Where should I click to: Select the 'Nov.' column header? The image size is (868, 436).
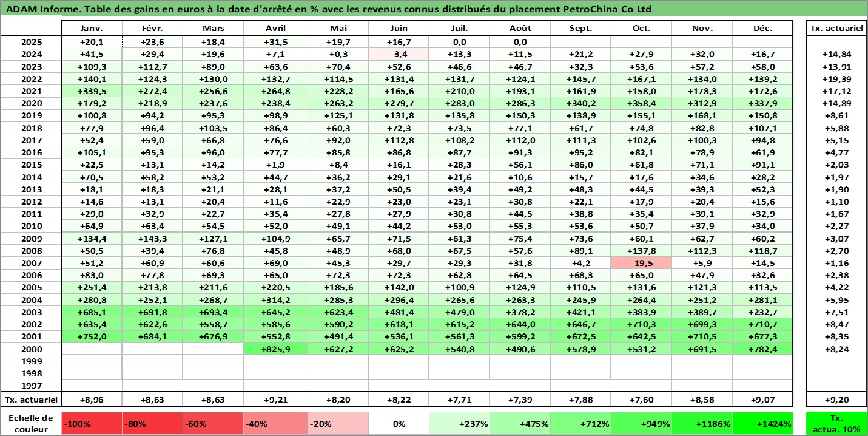(702, 29)
